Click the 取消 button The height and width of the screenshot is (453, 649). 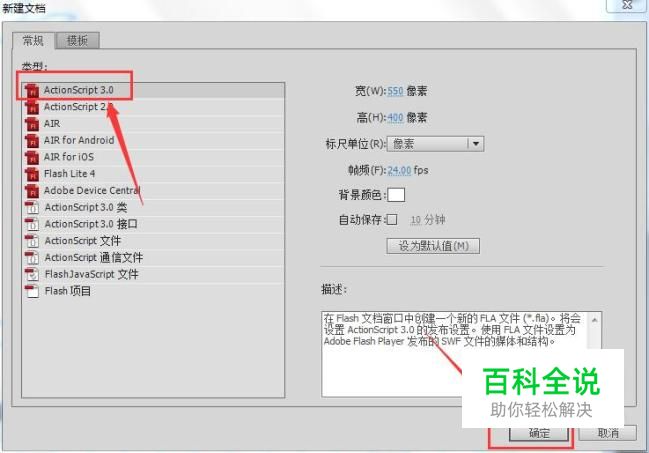click(608, 434)
